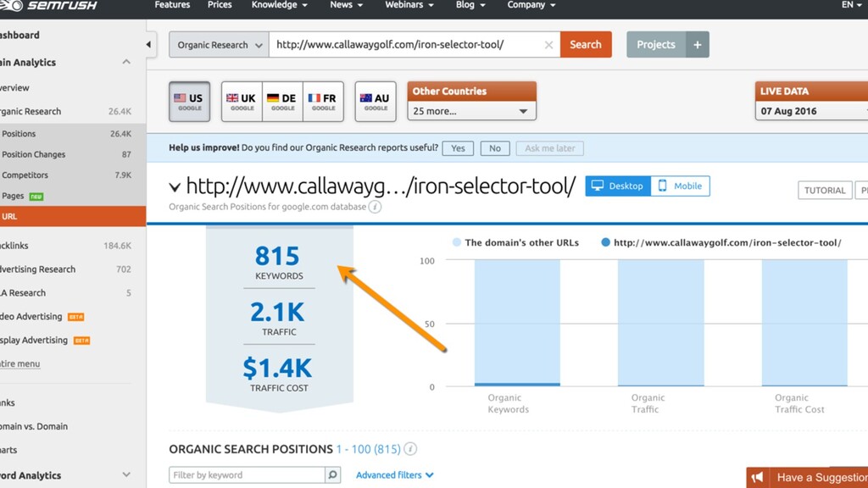The height and width of the screenshot is (488, 868).
Task: Answer Yes to the improve survey
Action: click(458, 148)
